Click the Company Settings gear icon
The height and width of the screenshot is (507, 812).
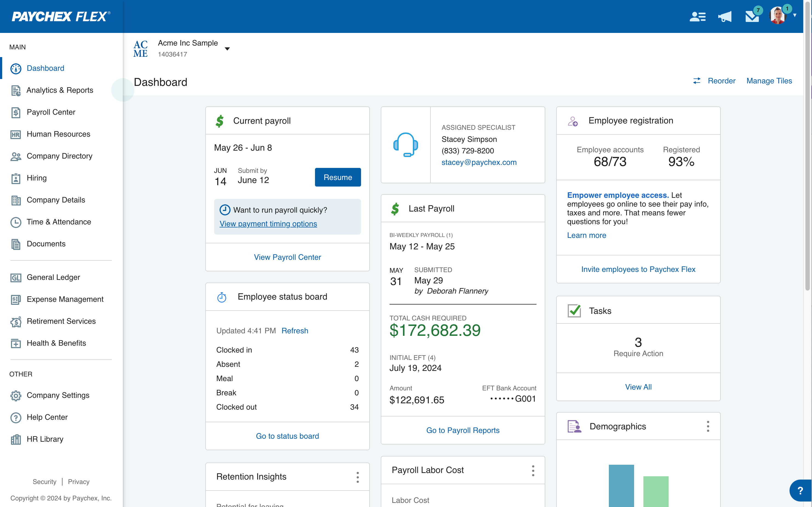pyautogui.click(x=16, y=396)
